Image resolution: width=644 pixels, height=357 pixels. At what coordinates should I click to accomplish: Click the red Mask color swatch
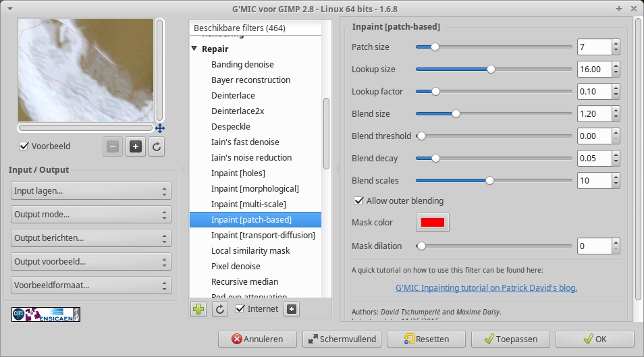coord(433,222)
